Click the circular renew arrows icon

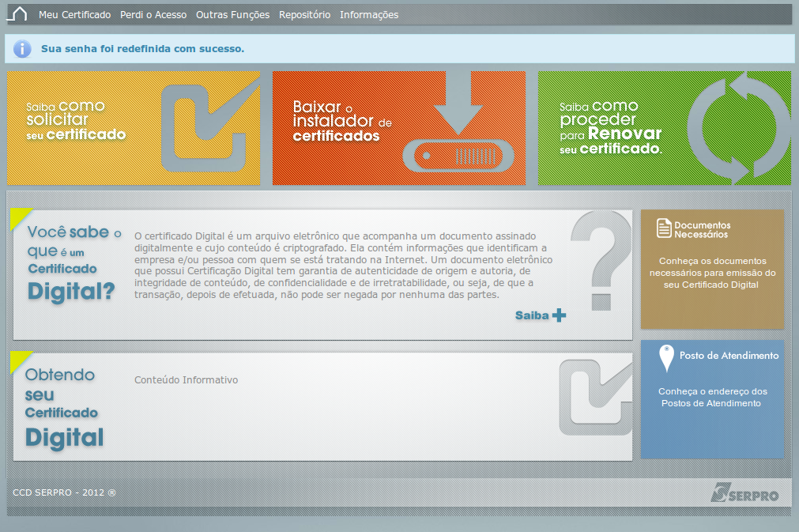point(739,128)
